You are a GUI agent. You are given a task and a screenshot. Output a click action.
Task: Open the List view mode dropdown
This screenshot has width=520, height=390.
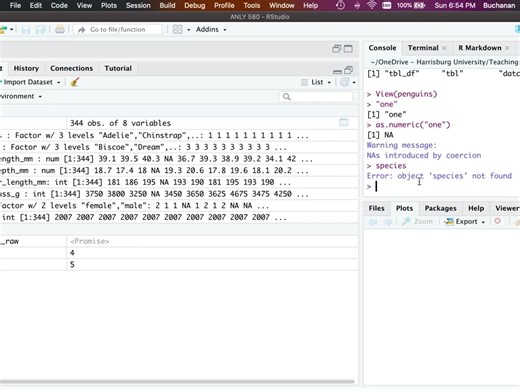coord(316,82)
